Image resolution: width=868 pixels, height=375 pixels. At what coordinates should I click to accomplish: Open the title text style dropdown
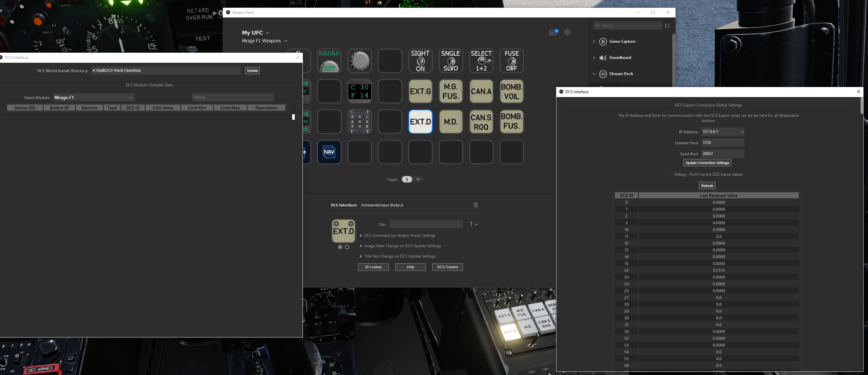tap(474, 224)
